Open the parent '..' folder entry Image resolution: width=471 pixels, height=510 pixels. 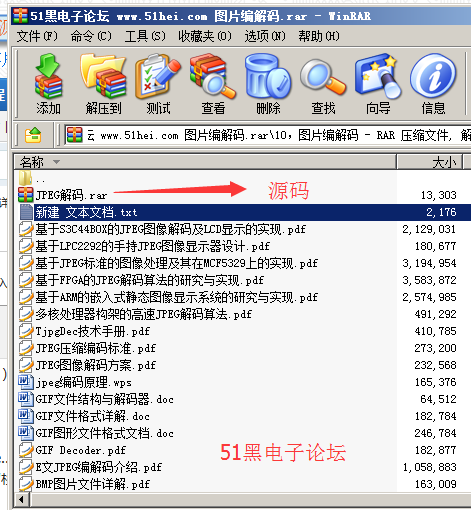pyautogui.click(x=32, y=178)
